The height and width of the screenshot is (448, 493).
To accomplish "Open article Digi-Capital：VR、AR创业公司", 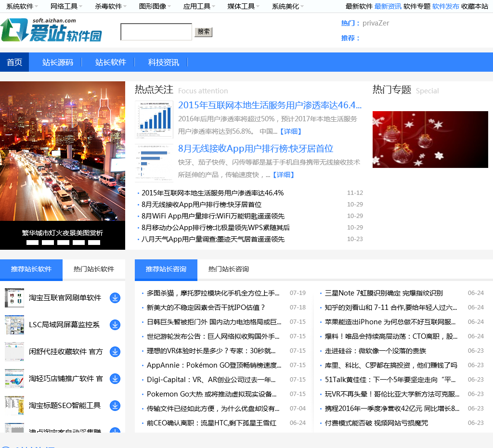I will tap(211, 380).
